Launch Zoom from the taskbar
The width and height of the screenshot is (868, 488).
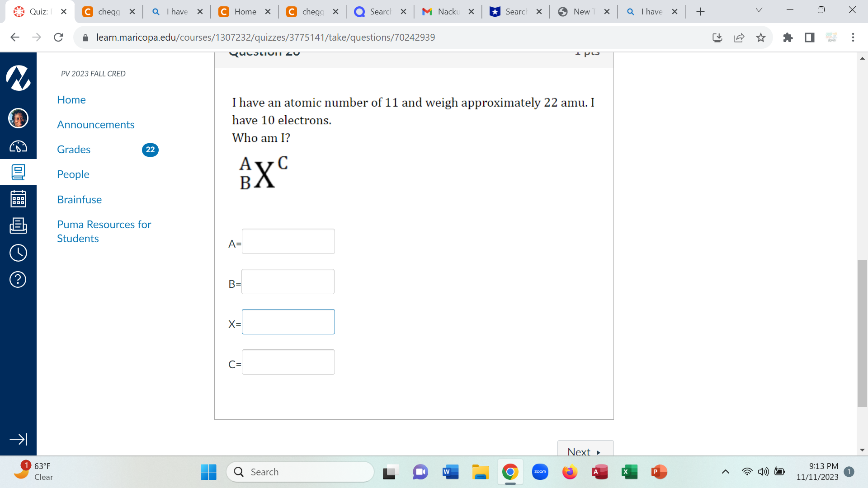click(x=540, y=471)
